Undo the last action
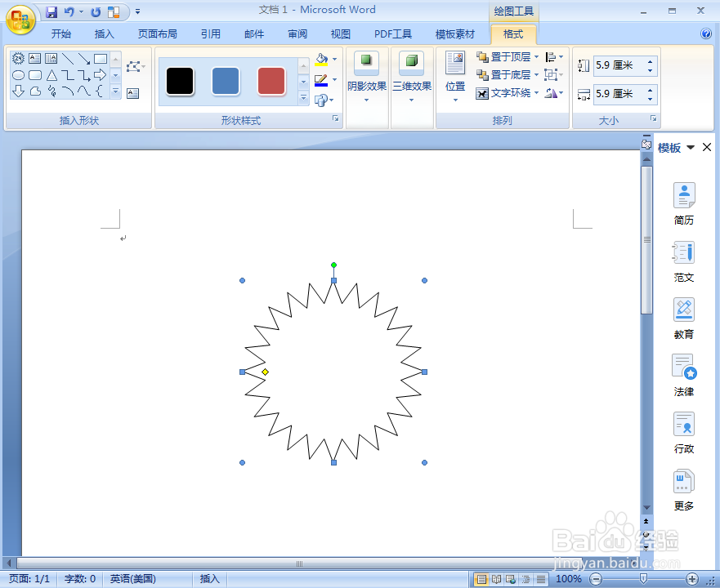Image resolution: width=720 pixels, height=588 pixels. click(x=69, y=12)
